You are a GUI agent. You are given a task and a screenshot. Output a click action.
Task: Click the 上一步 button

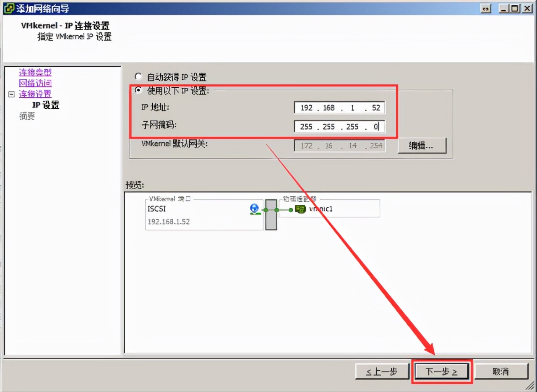click(x=382, y=371)
